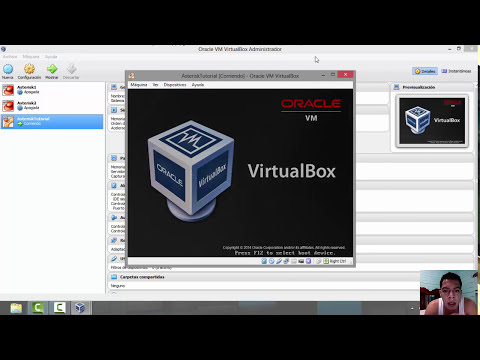This screenshot has height=360, width=480.
Task: Open green Camtasia icon on taskbar
Action: [x=38, y=308]
